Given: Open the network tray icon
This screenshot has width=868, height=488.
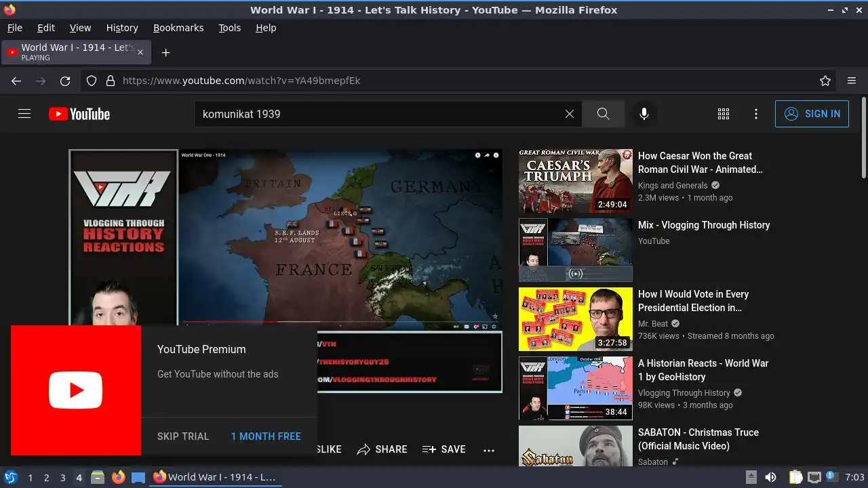Looking at the screenshot, I should click(x=814, y=477).
